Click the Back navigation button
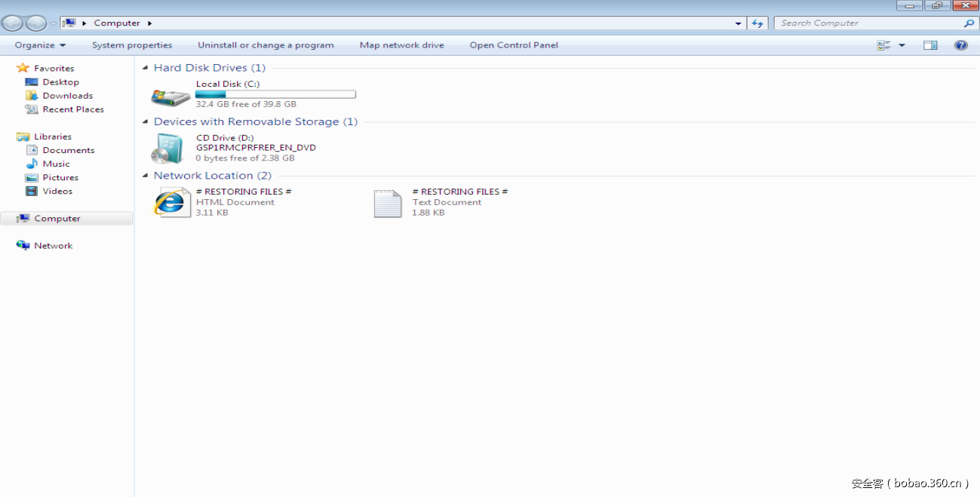Screen dimensions: 980x497 click(13, 23)
